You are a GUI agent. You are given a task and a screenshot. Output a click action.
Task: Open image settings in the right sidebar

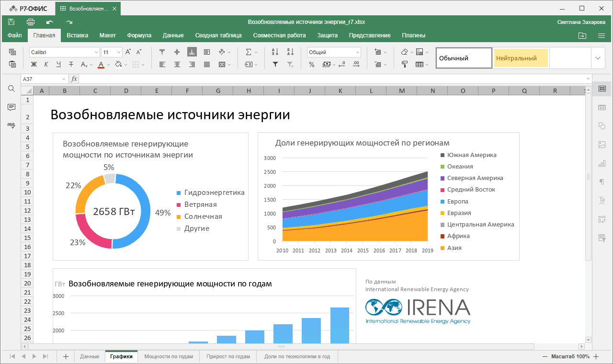point(602,145)
